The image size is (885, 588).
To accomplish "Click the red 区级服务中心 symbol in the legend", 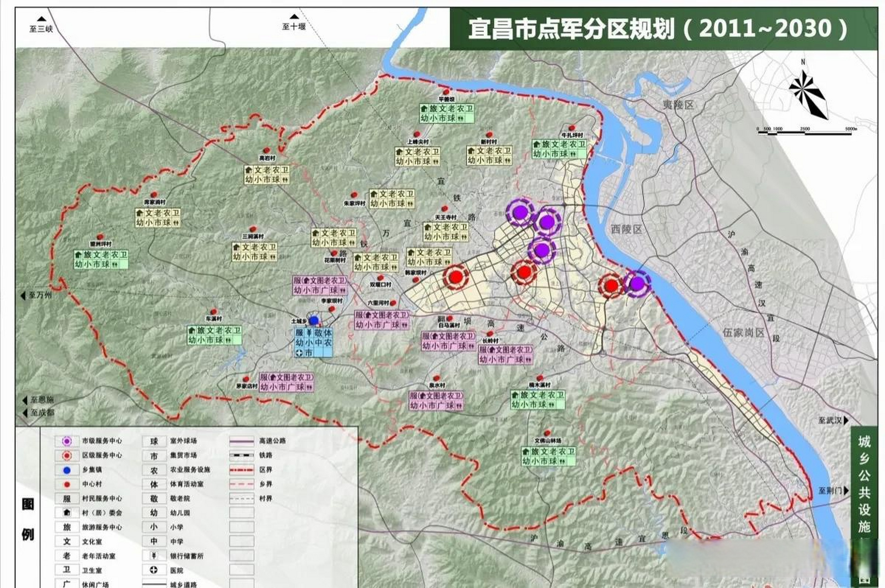I will tap(67, 456).
